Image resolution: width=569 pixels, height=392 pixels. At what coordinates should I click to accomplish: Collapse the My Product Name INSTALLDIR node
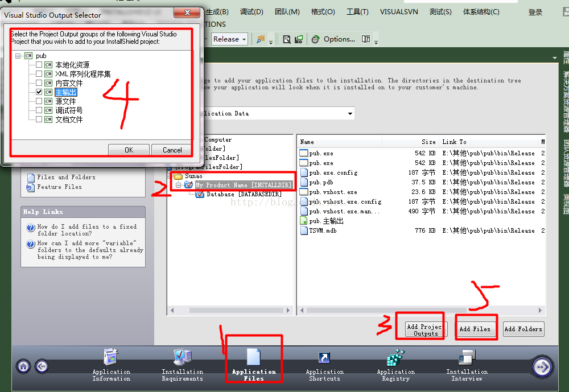[178, 185]
